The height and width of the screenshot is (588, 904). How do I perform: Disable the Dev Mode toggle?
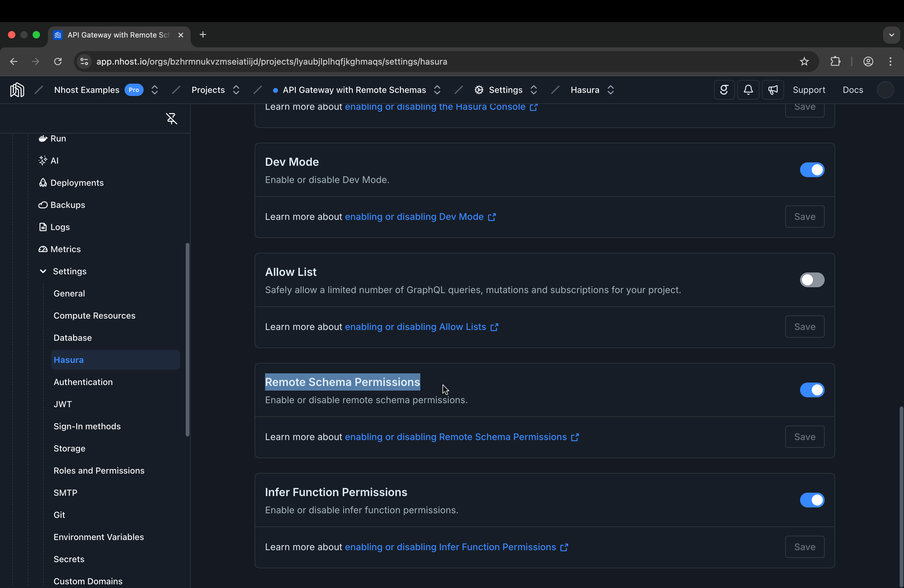coord(812,170)
